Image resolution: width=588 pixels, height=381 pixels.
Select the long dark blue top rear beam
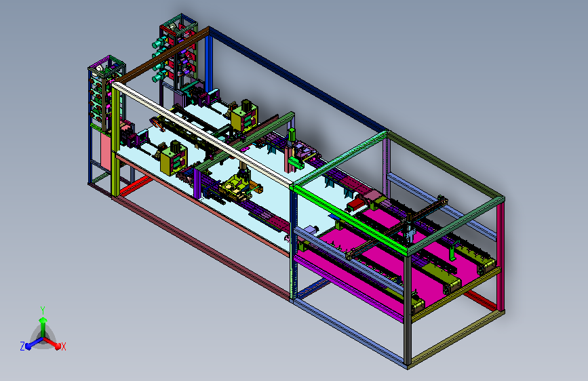(298, 80)
